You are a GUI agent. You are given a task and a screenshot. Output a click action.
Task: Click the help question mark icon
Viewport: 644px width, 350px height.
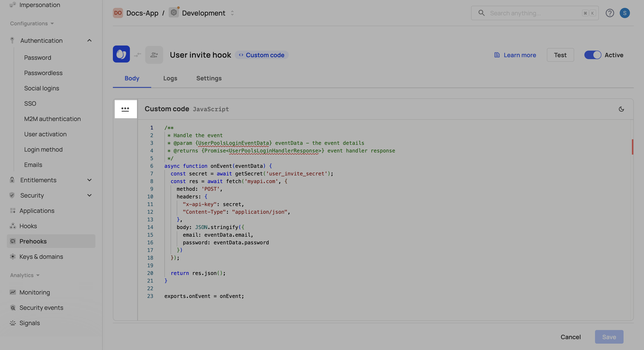tap(609, 13)
